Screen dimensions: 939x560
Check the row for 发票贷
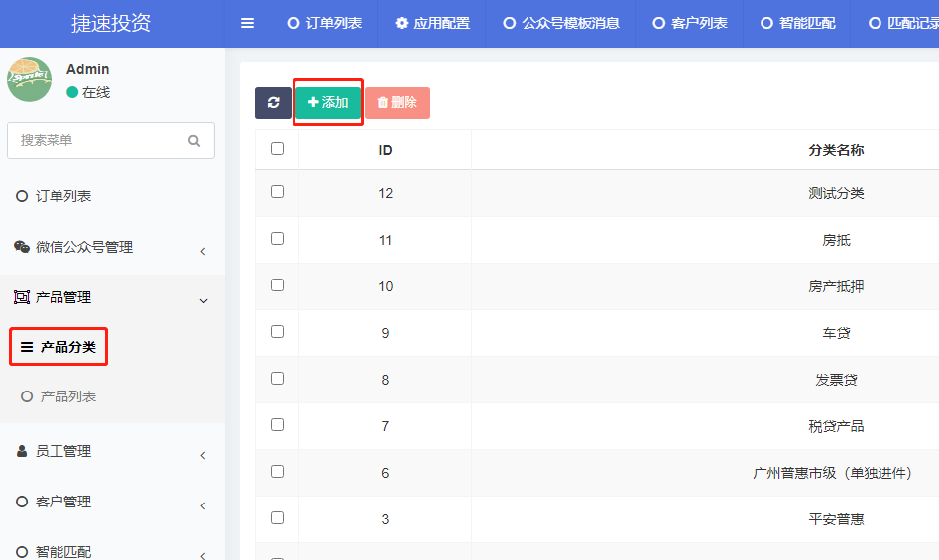click(277, 378)
